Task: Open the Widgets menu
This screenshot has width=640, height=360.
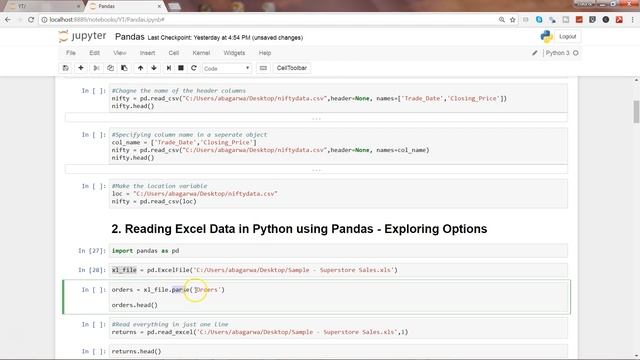Action: point(234,53)
